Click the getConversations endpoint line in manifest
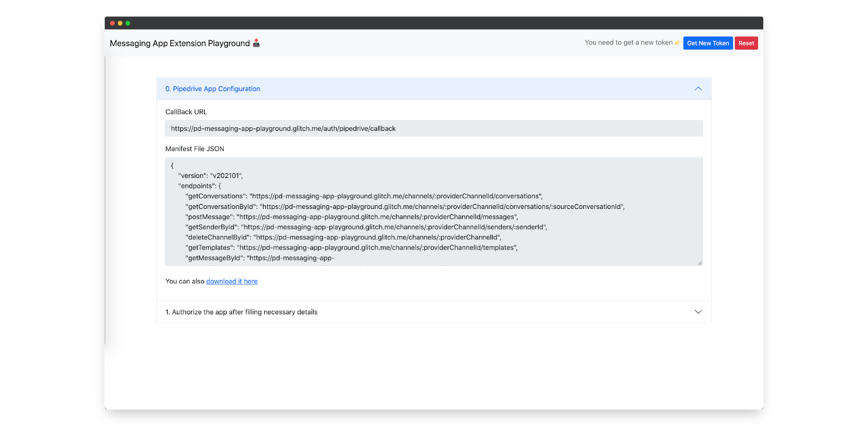Image resolution: width=868 pixels, height=426 pixels. 363,196
